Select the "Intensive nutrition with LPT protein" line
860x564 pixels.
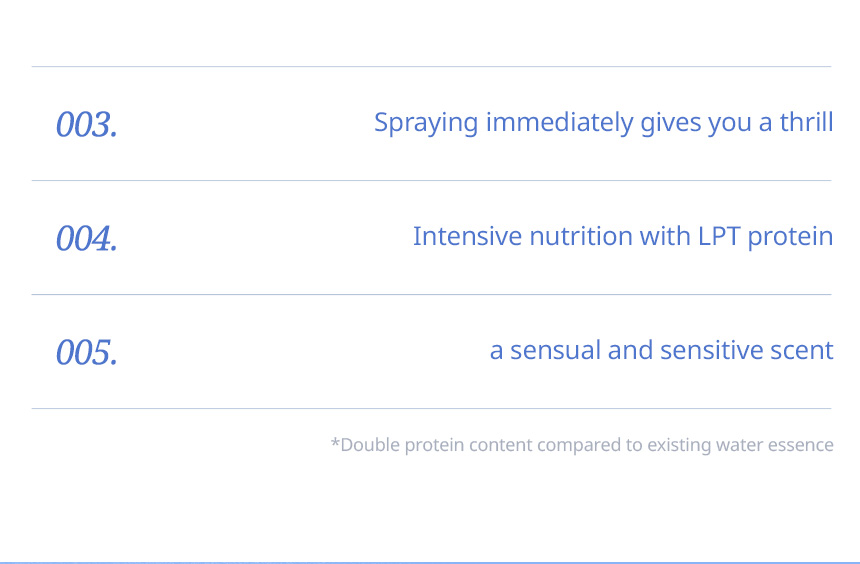point(623,236)
